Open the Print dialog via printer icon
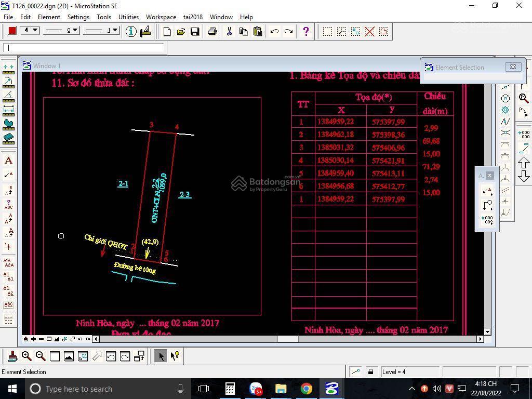The image size is (532, 399). point(211,31)
